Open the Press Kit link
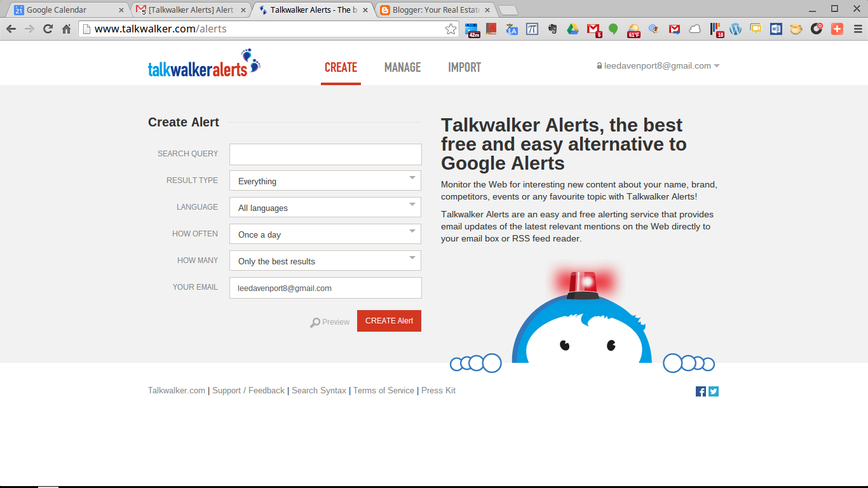The image size is (868, 488). point(438,391)
